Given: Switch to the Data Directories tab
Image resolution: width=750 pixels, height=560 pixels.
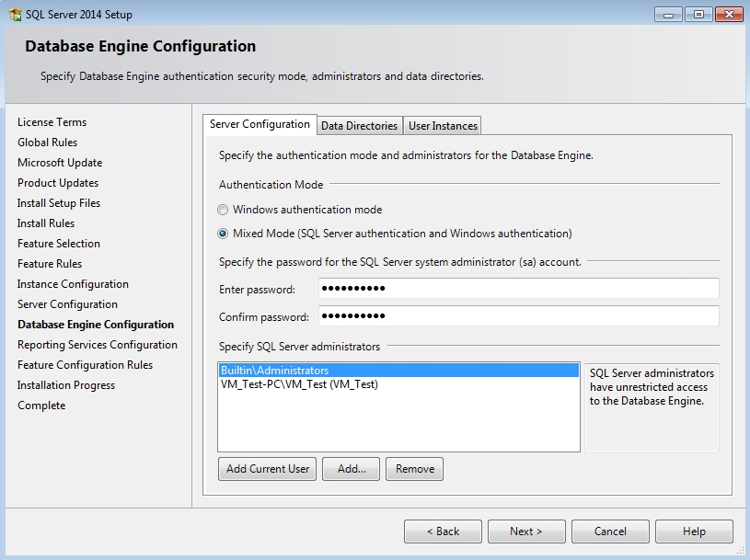Looking at the screenshot, I should (x=359, y=126).
